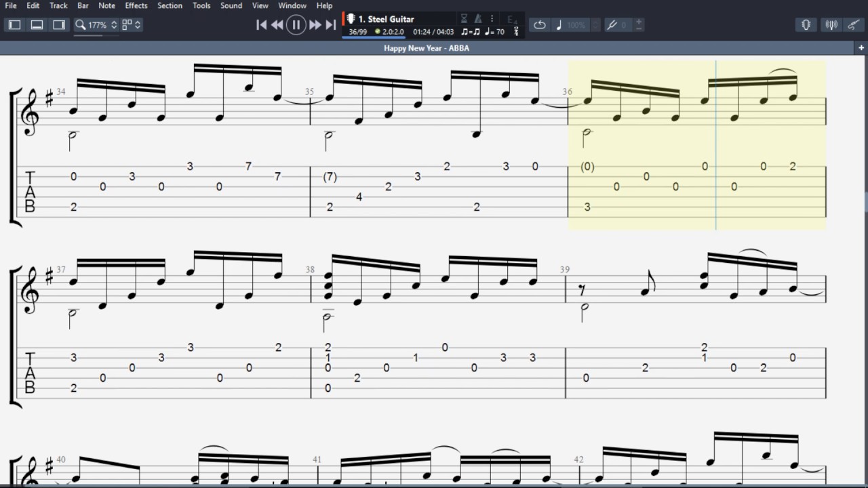The width and height of the screenshot is (868, 488).
Task: Open the View menu
Action: point(260,5)
